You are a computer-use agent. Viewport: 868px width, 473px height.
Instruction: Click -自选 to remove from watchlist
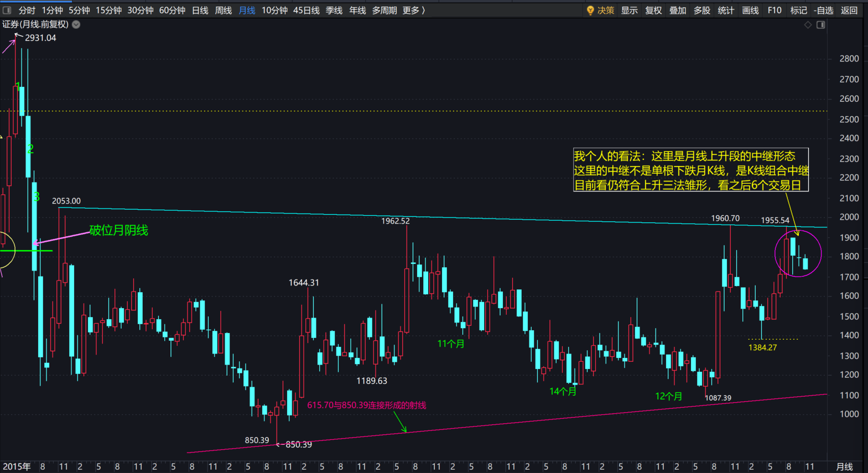(x=824, y=10)
